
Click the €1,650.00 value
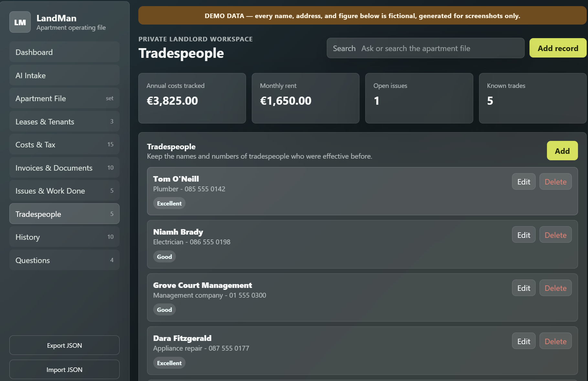[x=286, y=101]
